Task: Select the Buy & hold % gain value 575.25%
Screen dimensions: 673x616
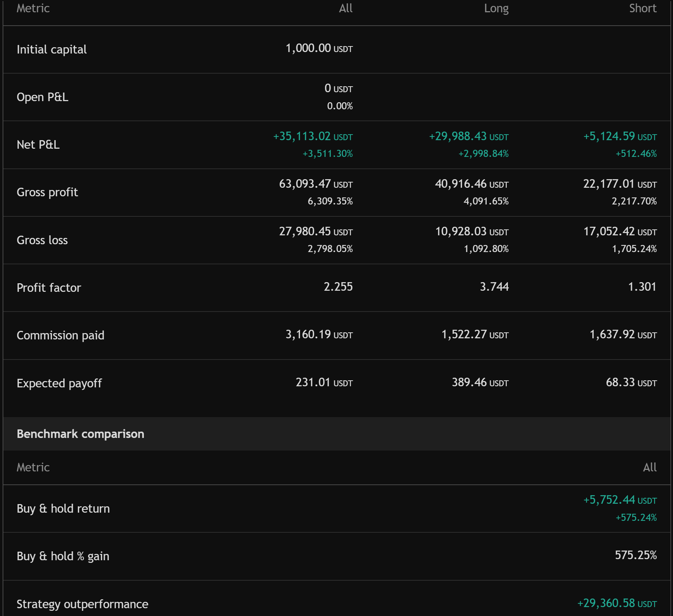Action: [x=636, y=556]
